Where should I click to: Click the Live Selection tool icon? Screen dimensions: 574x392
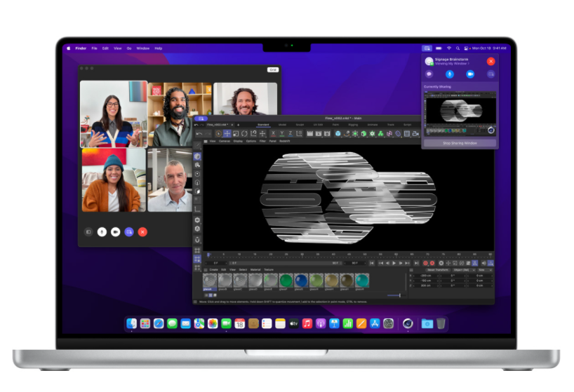click(x=218, y=134)
